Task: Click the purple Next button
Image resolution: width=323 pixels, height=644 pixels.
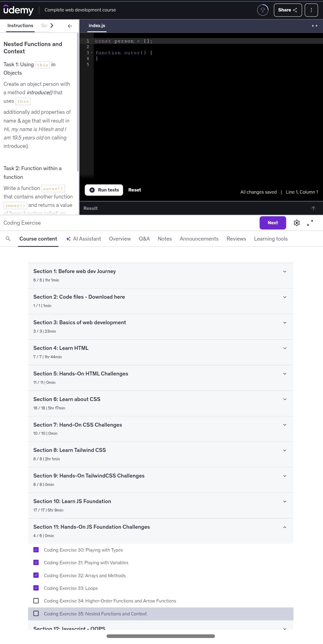Action: pos(273,223)
